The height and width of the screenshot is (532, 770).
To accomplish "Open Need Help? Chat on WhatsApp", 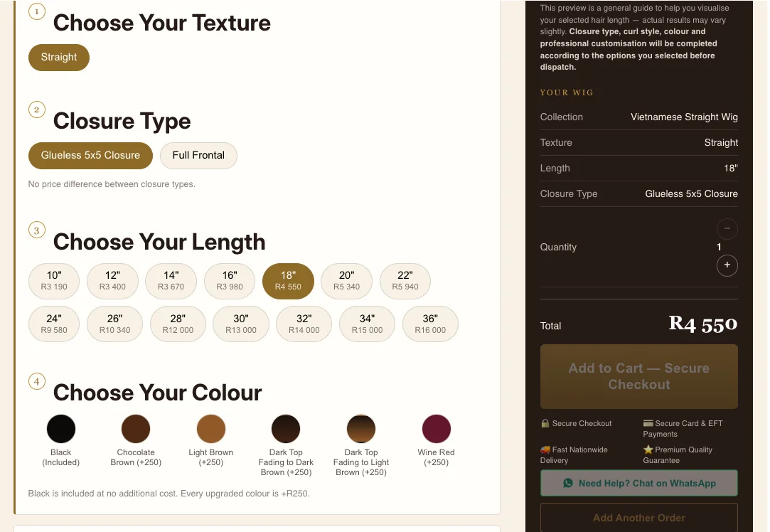I will [x=639, y=484].
